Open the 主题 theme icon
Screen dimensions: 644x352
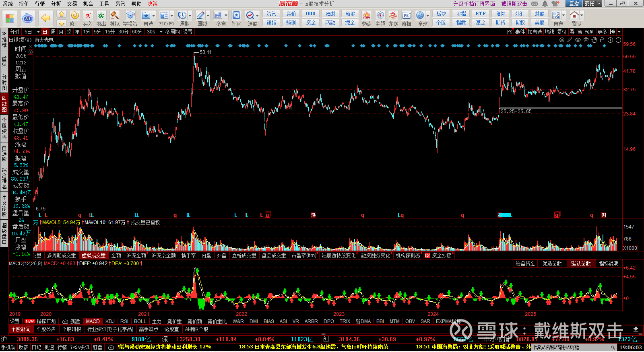click(x=380, y=15)
